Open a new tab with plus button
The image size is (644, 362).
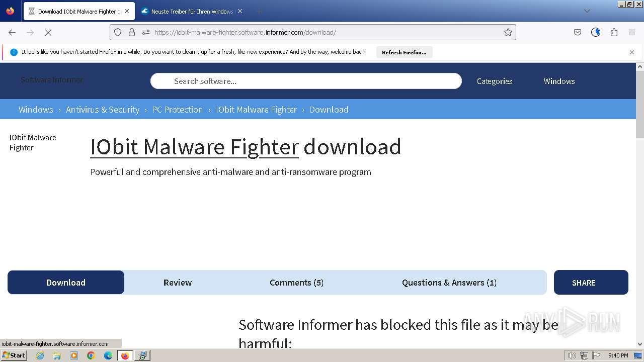[259, 11]
